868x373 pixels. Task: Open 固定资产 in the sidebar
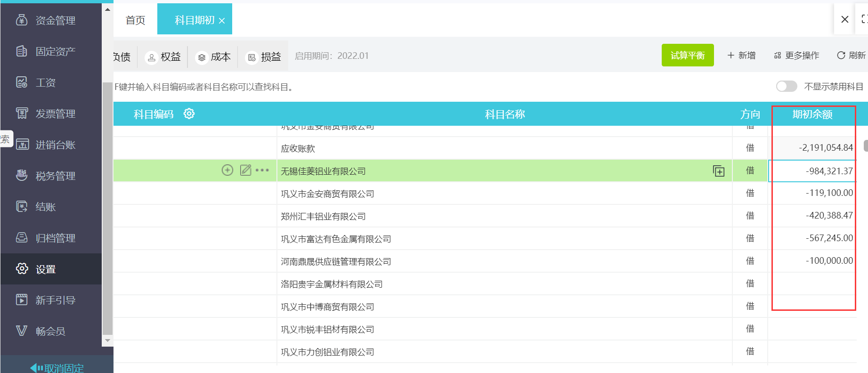click(55, 51)
